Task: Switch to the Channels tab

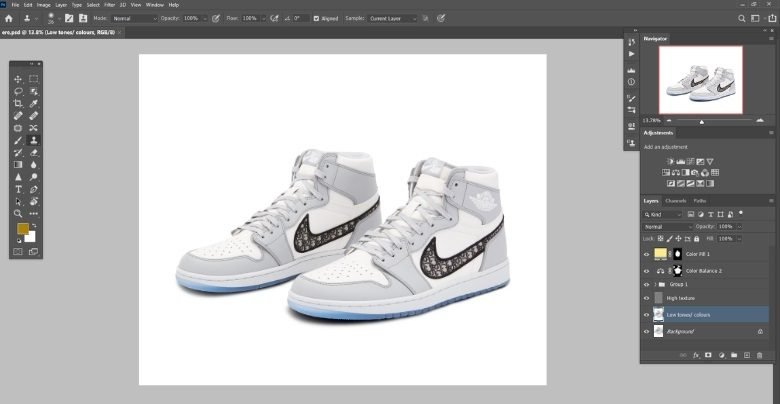Action: (x=676, y=201)
